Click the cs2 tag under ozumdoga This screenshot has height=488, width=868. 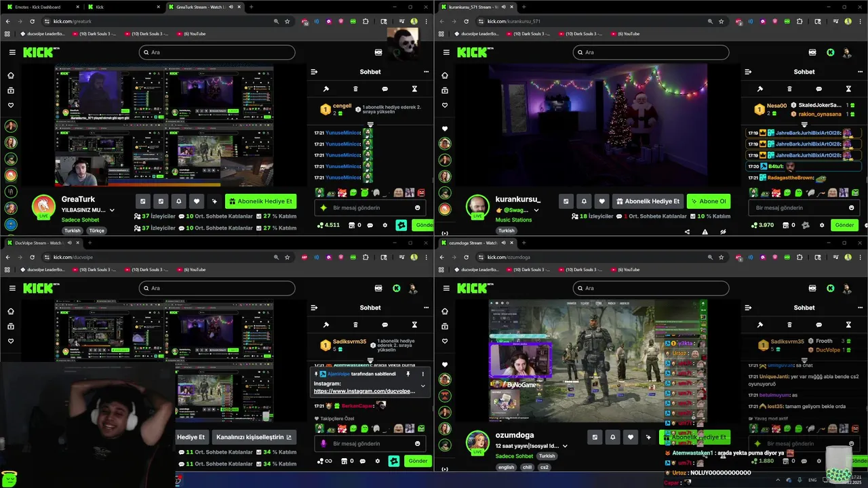click(545, 467)
